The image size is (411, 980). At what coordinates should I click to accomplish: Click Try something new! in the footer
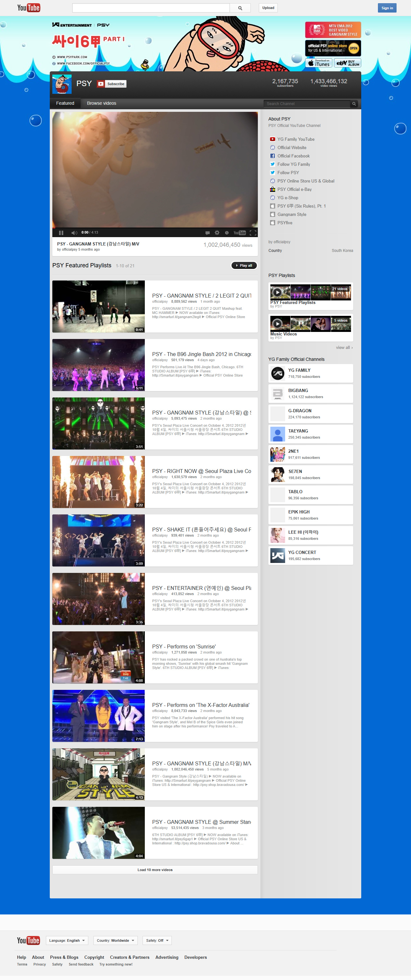[116, 964]
